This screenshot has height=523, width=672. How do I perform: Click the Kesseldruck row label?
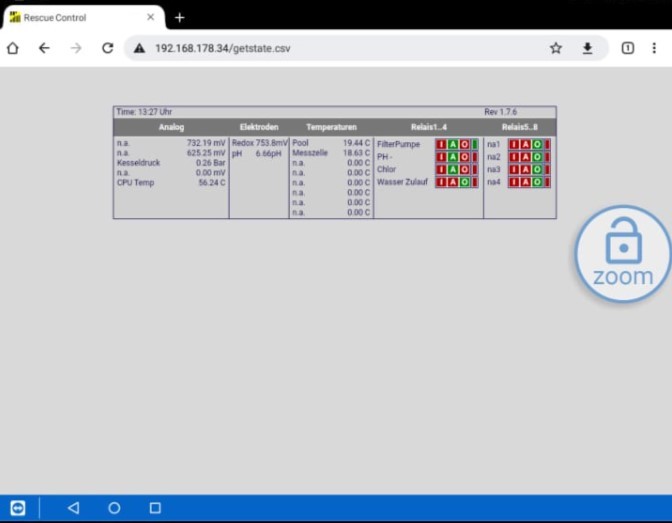138,163
